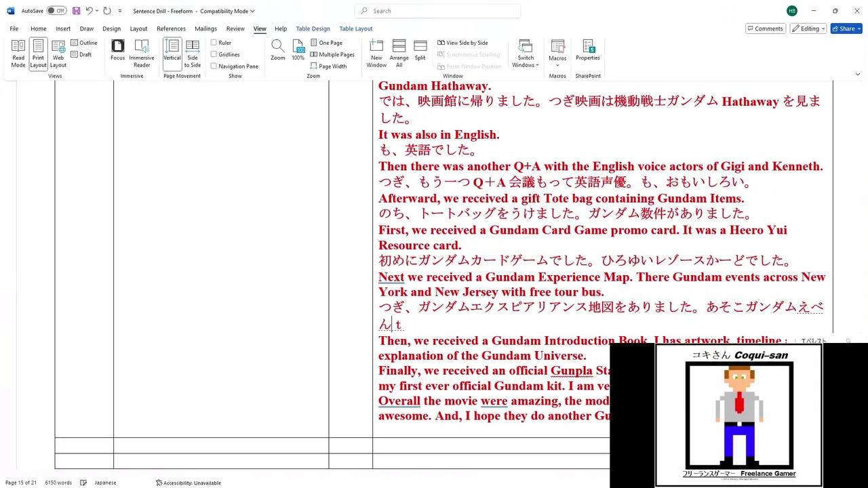Open the Table Design tab

click(x=313, y=28)
